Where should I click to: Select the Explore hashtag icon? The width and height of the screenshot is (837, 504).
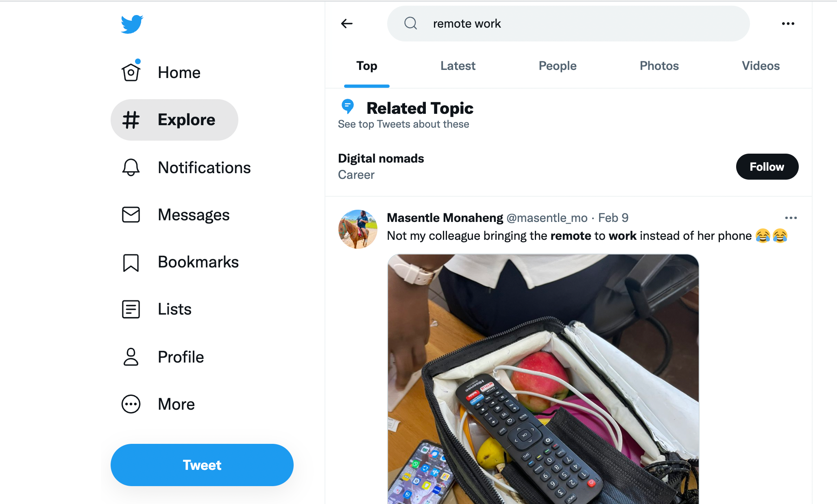coord(131,119)
